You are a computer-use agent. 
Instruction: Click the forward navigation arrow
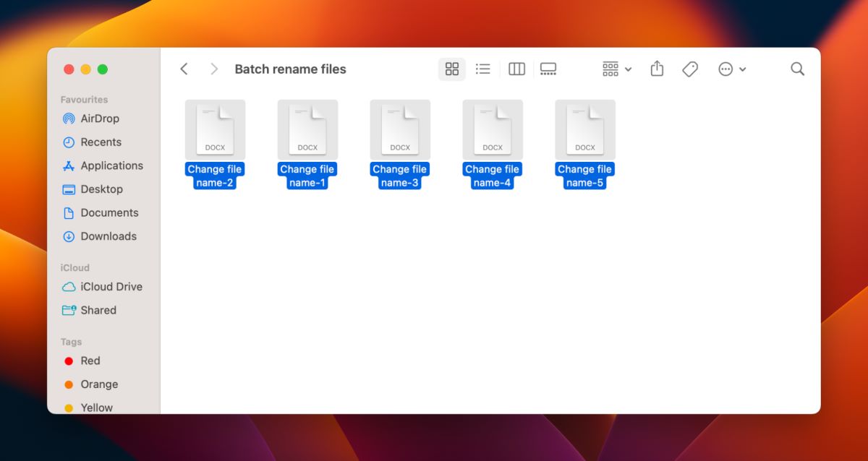tap(214, 69)
